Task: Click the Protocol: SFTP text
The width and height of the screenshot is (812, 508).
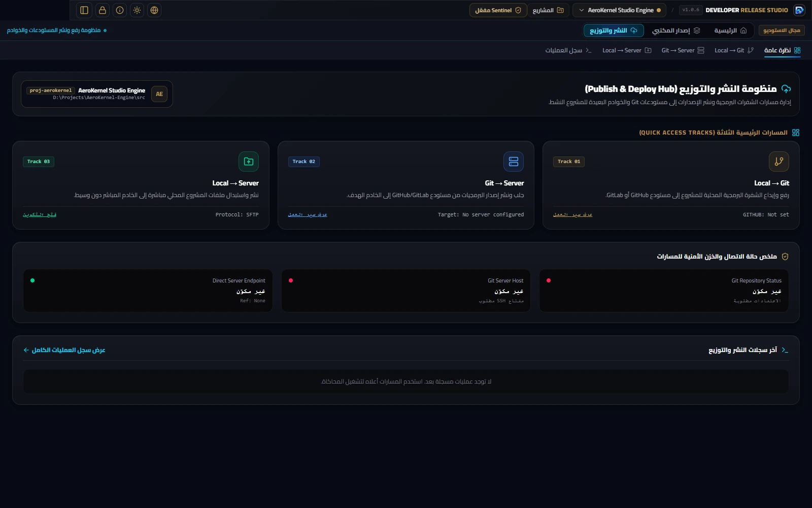Action: tap(237, 215)
